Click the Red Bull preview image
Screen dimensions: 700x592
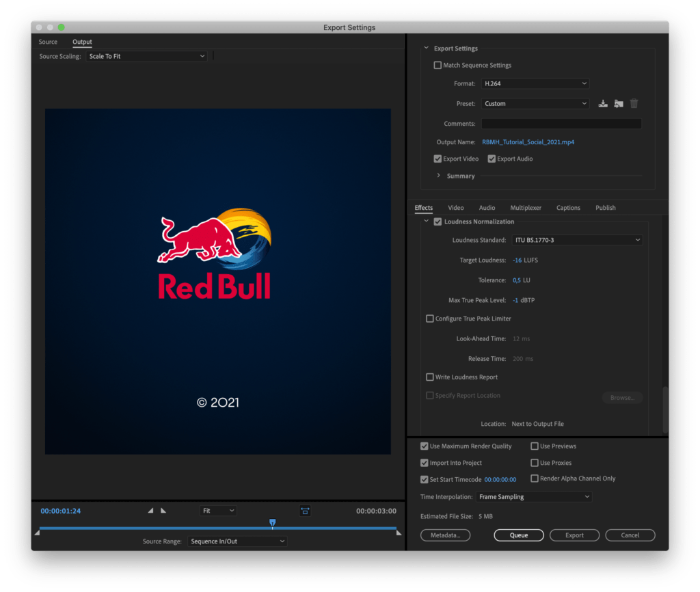point(218,281)
